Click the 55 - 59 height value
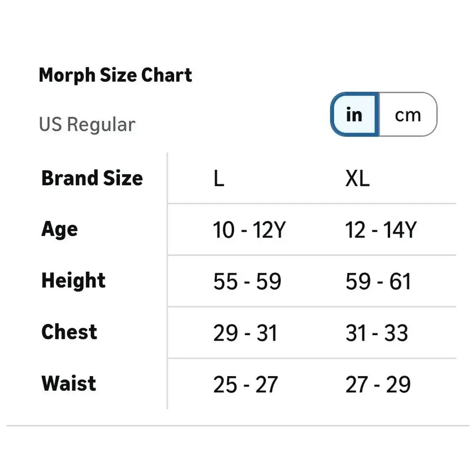 (x=247, y=281)
